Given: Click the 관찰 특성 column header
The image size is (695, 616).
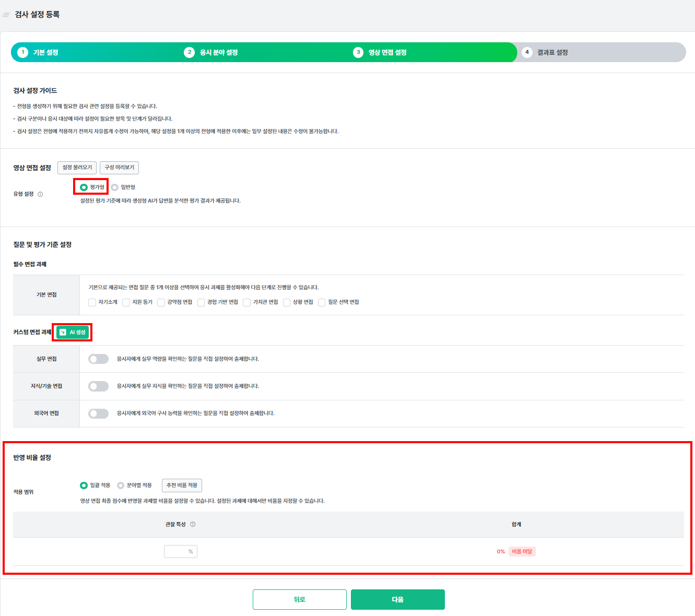Looking at the screenshot, I should pyautogui.click(x=175, y=524).
